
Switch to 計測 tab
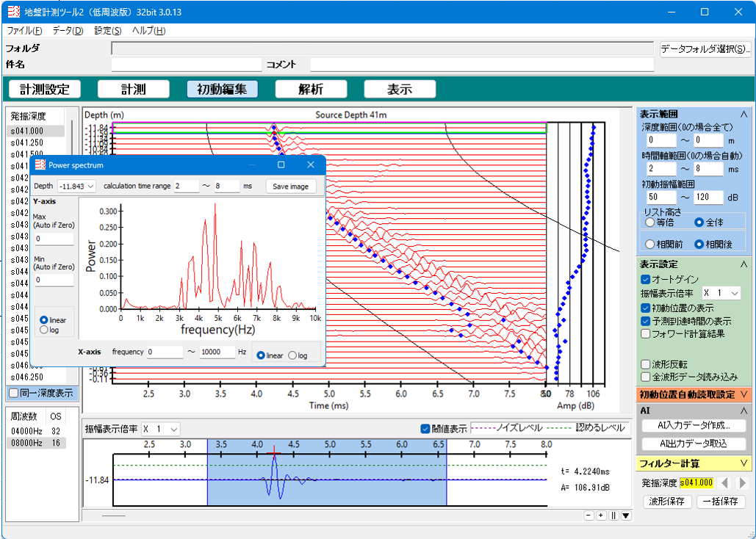click(134, 89)
